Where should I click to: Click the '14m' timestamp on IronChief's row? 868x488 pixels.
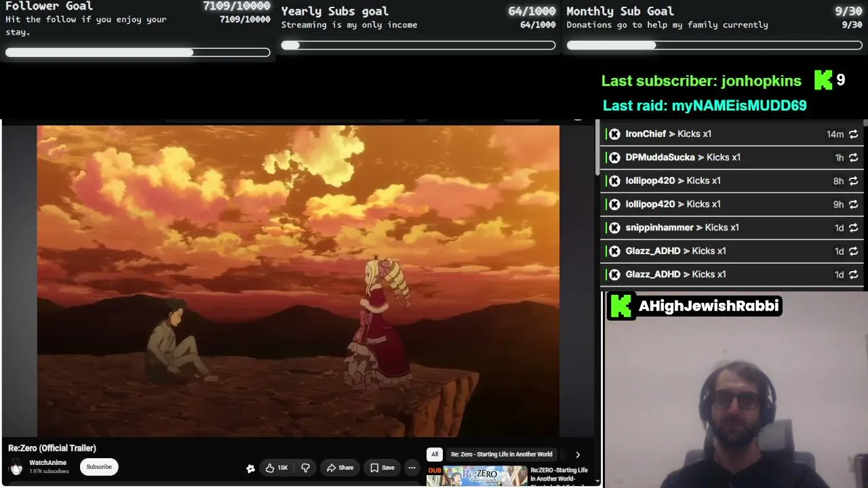point(835,135)
